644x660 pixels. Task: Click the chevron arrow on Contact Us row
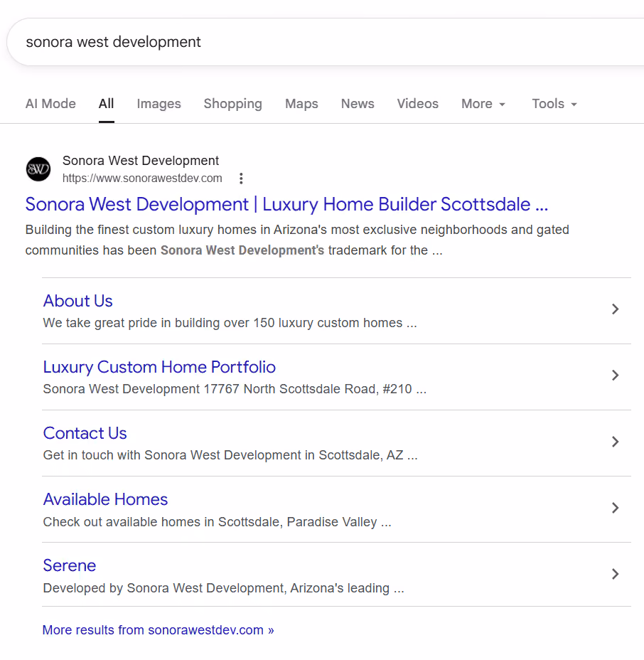pyautogui.click(x=615, y=442)
